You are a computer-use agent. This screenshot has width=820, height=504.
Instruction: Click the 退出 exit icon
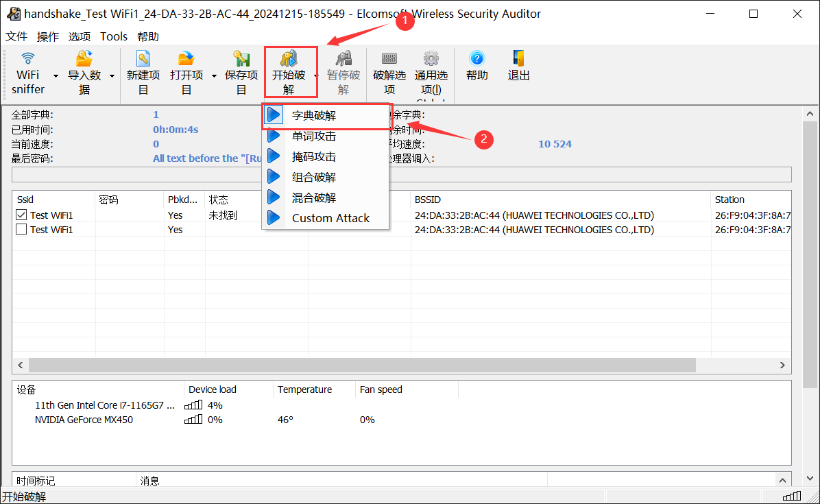point(518,65)
